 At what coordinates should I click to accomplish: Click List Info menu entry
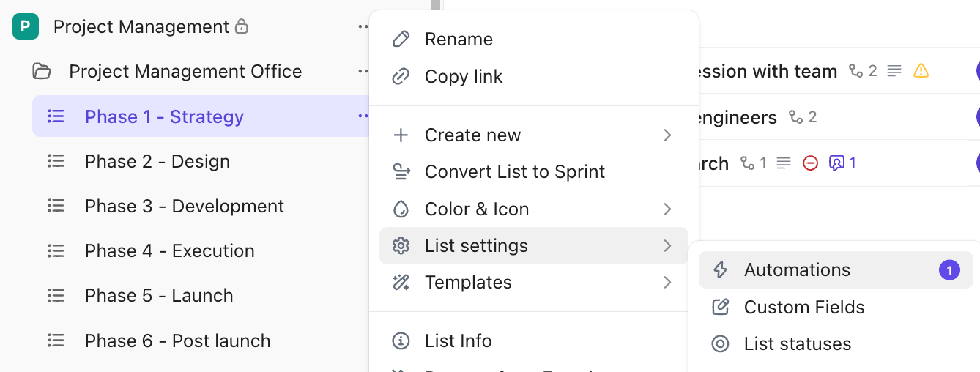tap(458, 341)
